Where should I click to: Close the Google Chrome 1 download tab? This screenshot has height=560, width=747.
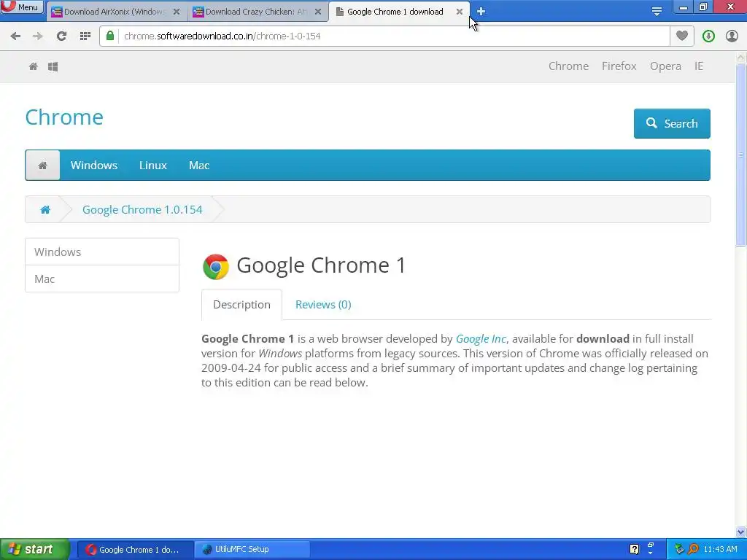coord(460,12)
